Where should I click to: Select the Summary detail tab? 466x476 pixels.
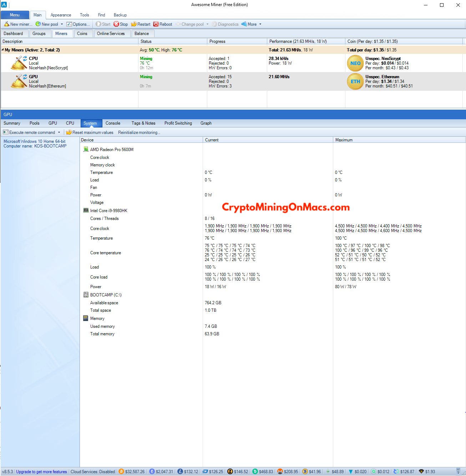12,123
